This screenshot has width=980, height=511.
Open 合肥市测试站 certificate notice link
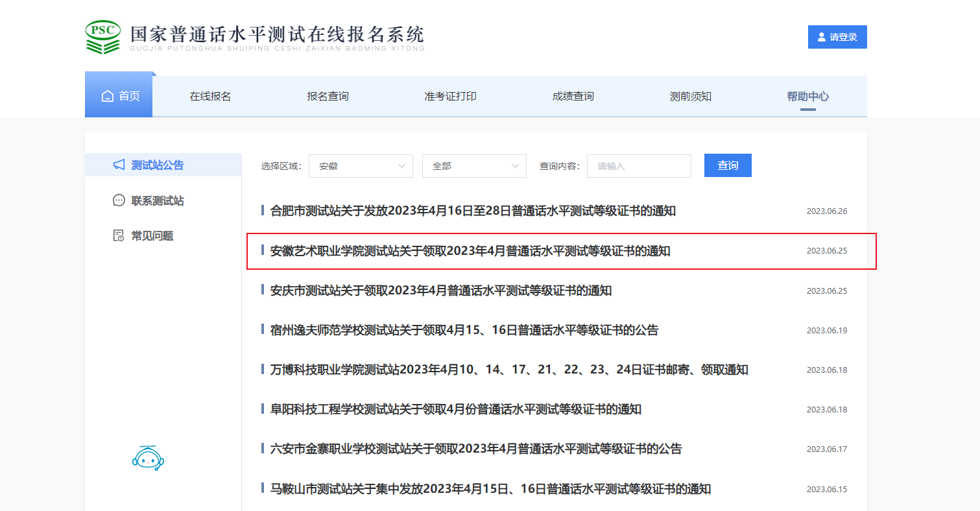pos(473,211)
